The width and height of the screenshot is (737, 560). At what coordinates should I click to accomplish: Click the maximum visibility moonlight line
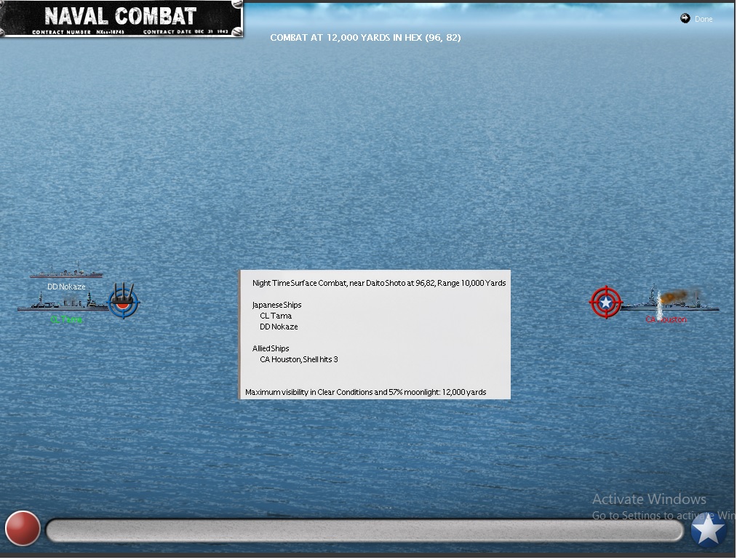pos(366,392)
